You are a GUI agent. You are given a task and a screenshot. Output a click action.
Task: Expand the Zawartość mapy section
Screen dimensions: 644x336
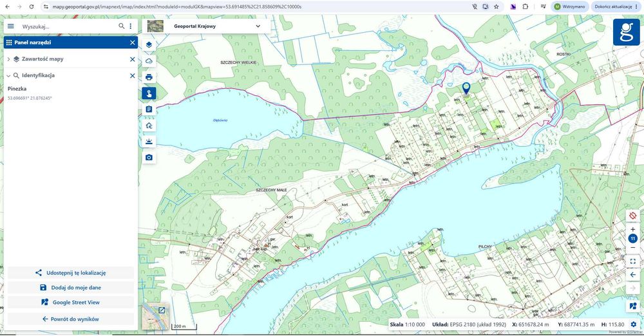pyautogui.click(x=8, y=59)
